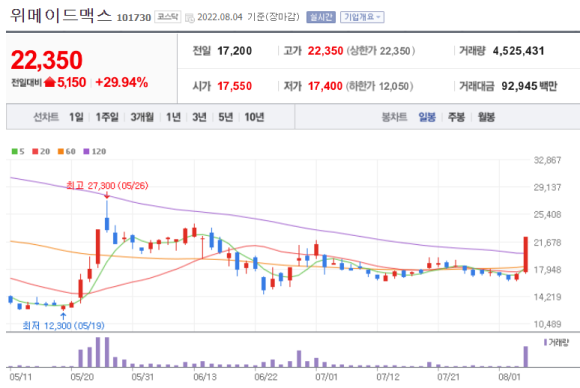
Task: Switch to 일봉 daily candle chart
Action: click(427, 117)
